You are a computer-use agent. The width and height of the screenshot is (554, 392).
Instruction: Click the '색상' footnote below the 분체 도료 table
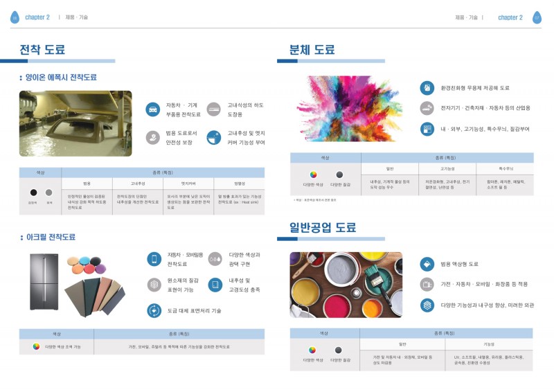pos(314,200)
